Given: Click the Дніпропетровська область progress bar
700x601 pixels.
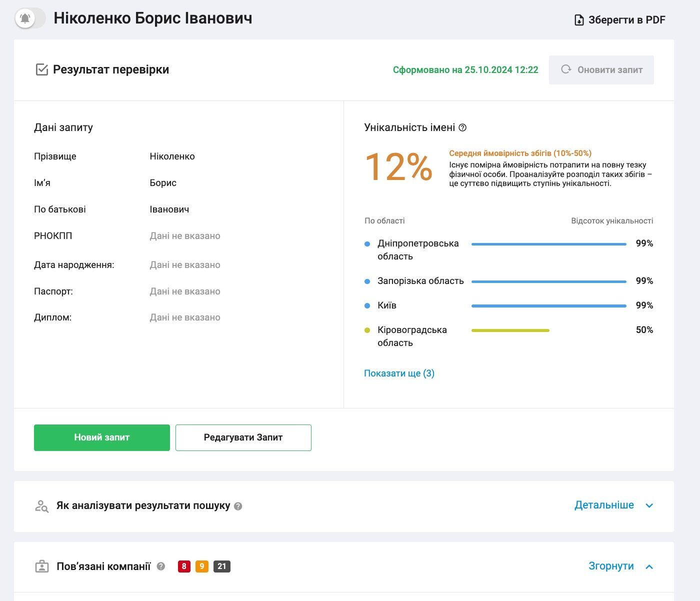Looking at the screenshot, I should tap(549, 244).
